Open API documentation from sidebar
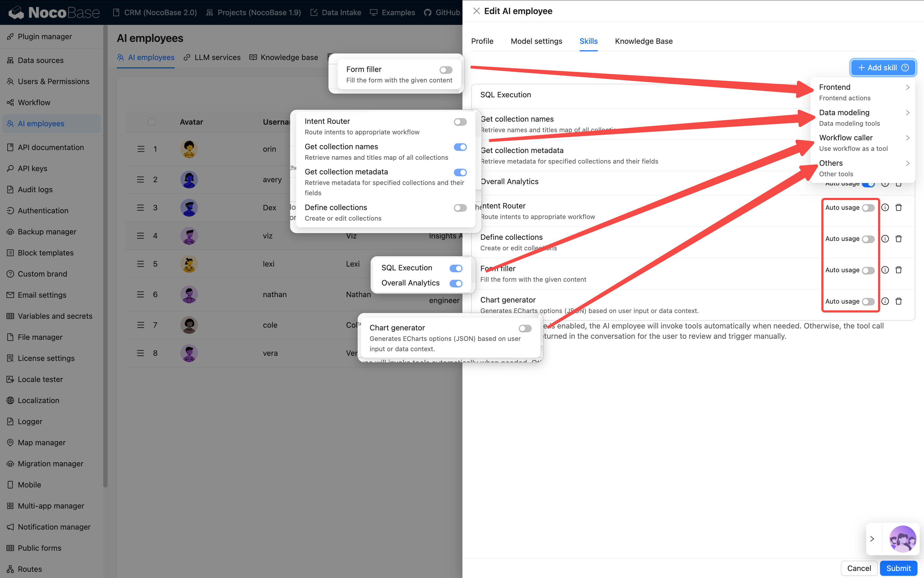 pos(51,147)
